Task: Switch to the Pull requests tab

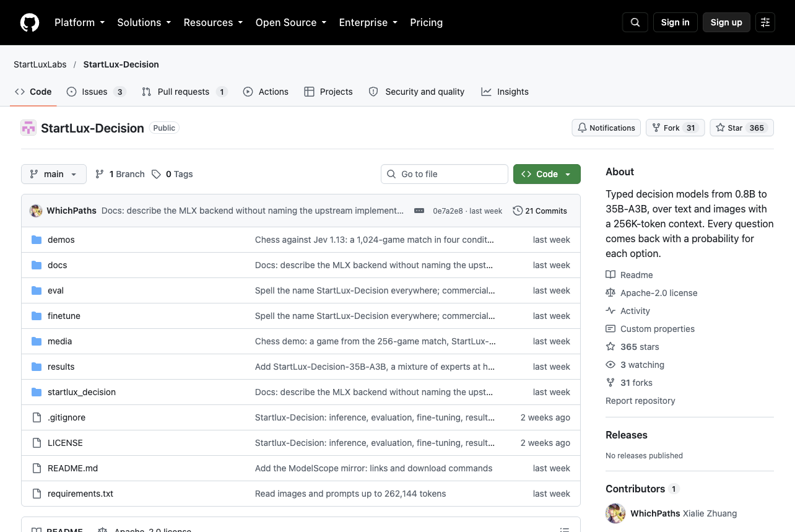Action: click(185, 92)
